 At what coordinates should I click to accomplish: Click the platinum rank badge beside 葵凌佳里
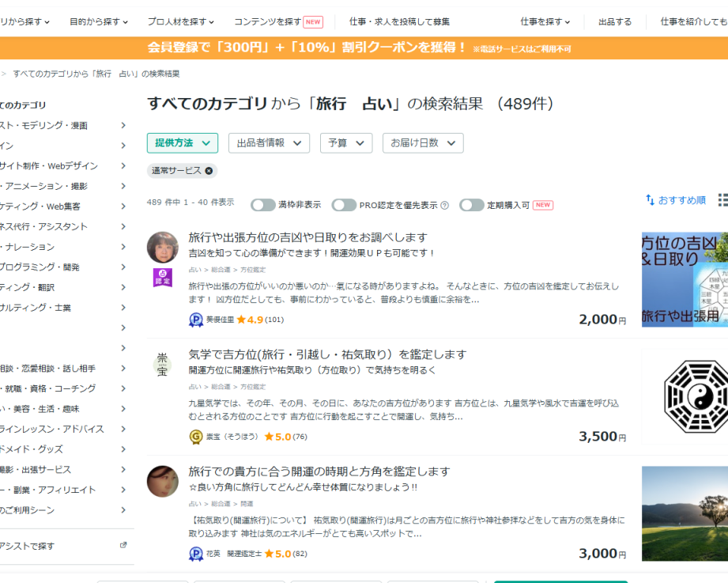(x=196, y=320)
